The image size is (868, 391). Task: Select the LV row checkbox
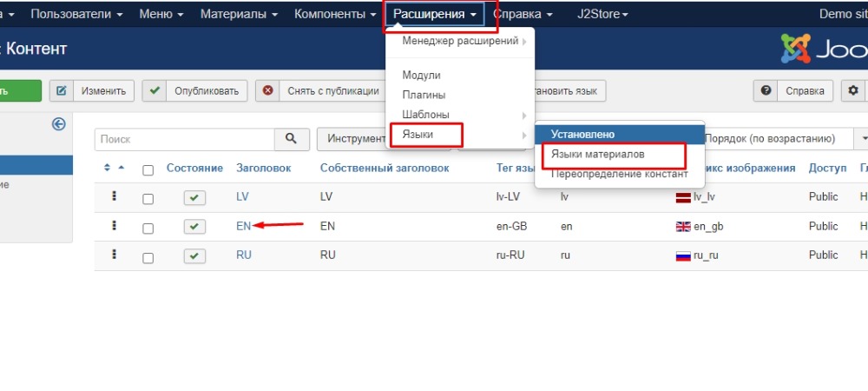point(148,199)
